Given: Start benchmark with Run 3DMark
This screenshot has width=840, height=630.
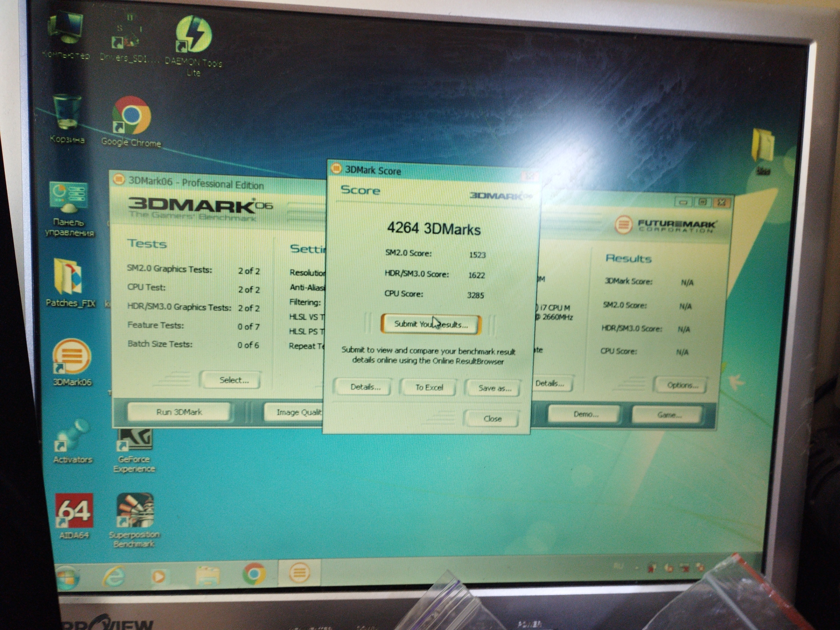Looking at the screenshot, I should [x=179, y=412].
